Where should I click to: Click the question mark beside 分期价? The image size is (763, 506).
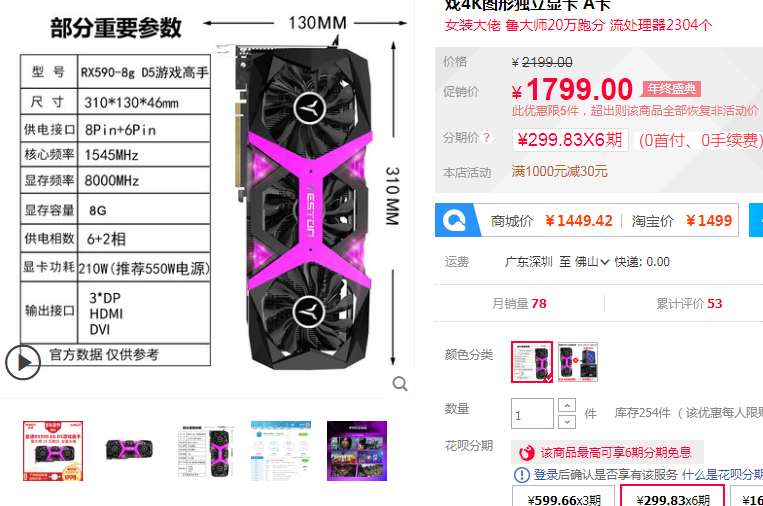(x=486, y=138)
